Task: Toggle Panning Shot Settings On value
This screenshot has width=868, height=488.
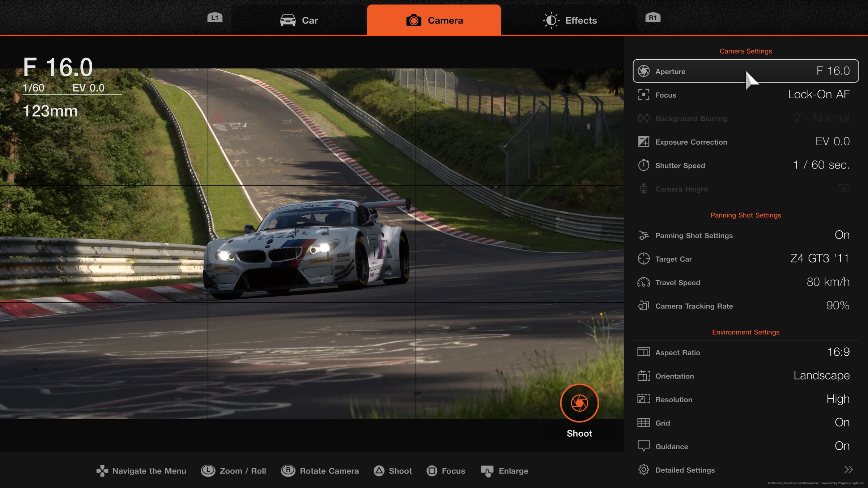Action: [842, 235]
